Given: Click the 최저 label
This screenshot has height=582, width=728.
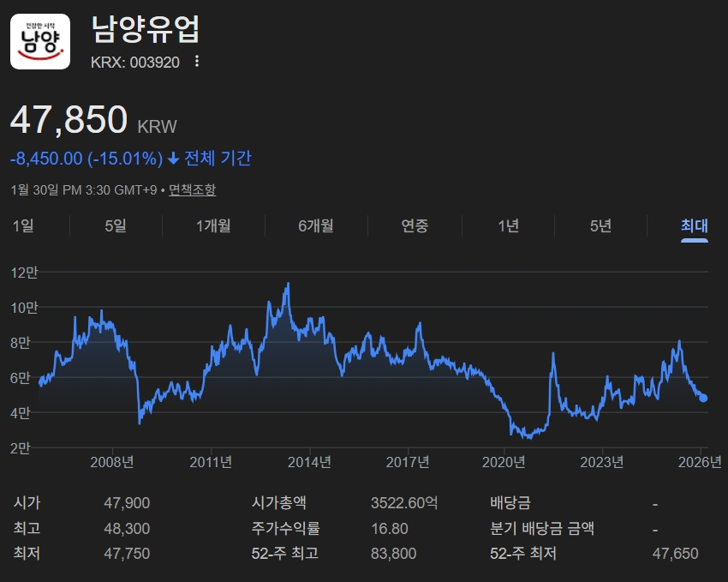Looking at the screenshot, I should tap(27, 553).
